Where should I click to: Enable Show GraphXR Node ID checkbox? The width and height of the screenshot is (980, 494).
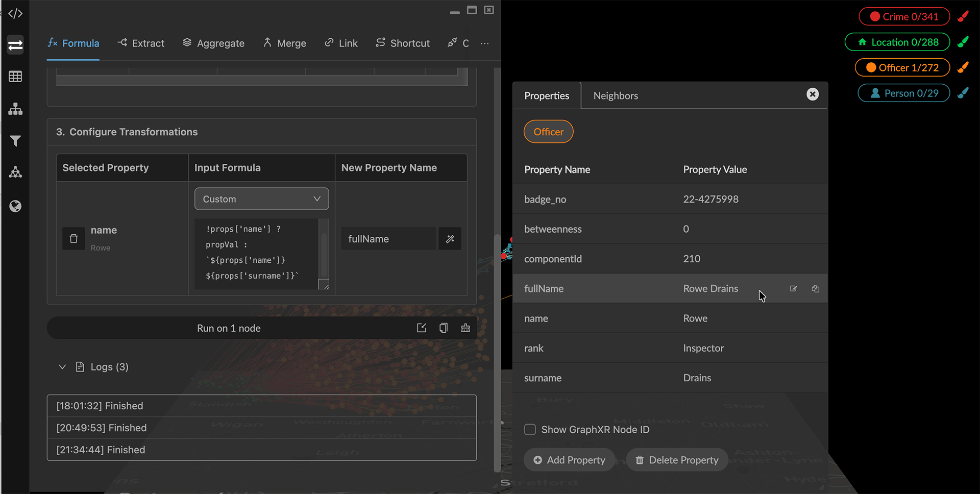(x=530, y=430)
